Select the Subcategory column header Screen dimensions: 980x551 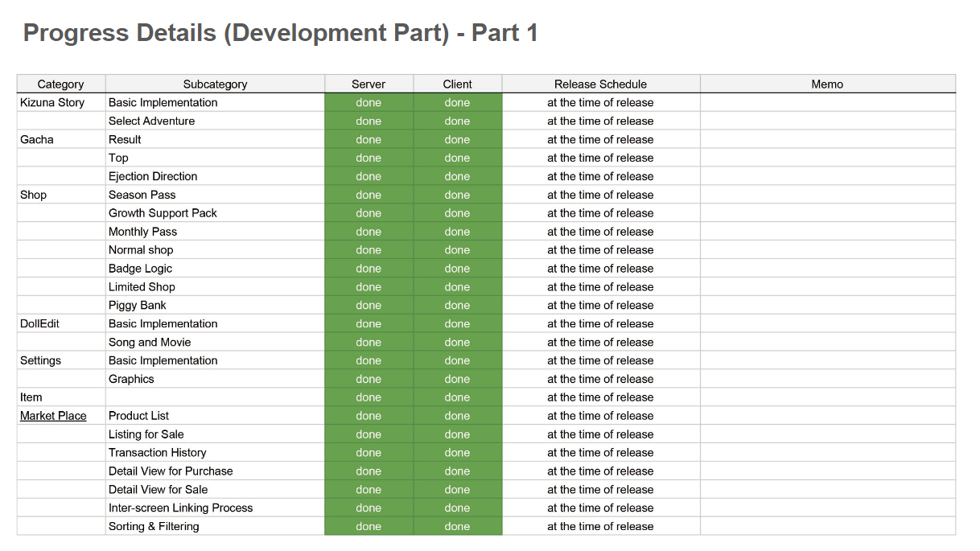click(215, 84)
